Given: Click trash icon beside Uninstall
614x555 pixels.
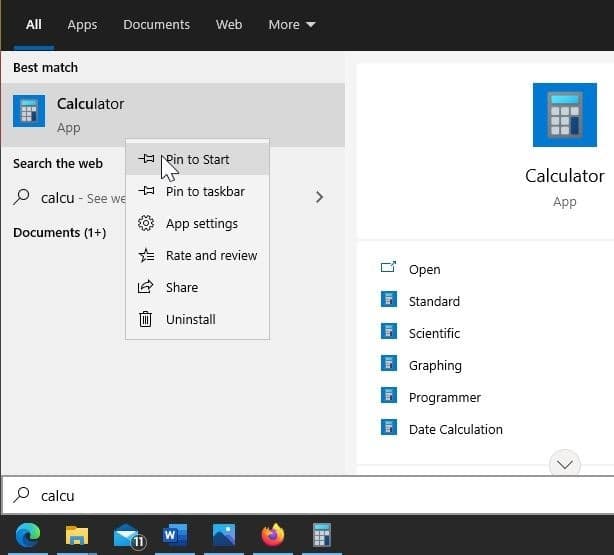Looking at the screenshot, I should 145,319.
